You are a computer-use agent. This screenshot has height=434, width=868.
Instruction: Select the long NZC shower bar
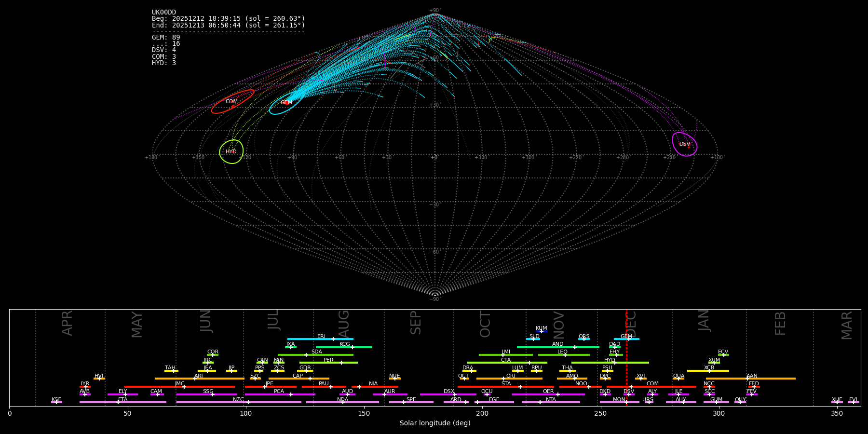[238, 402]
